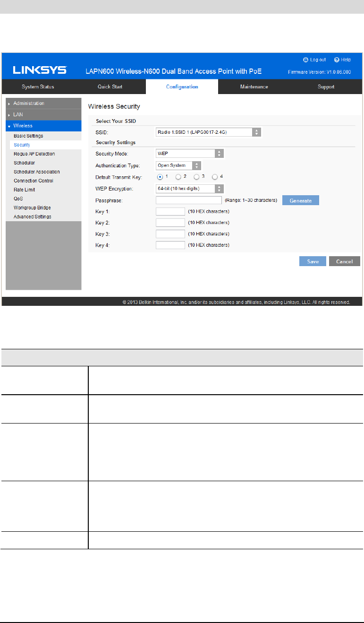
Task: Expand the Administration section
Action: click(44, 103)
